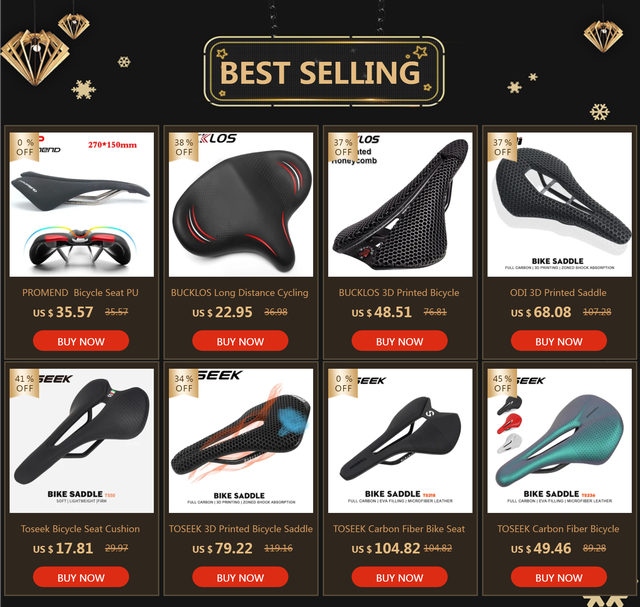This screenshot has width=640, height=607.
Task: Click the Toseek Bicycle Seat Cushion title
Action: pos(80,529)
